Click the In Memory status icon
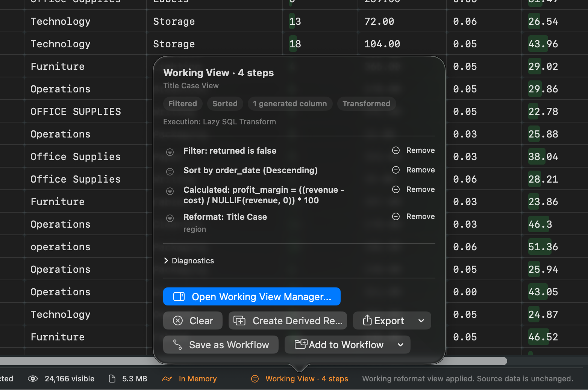This screenshot has width=588, height=390. [167, 379]
